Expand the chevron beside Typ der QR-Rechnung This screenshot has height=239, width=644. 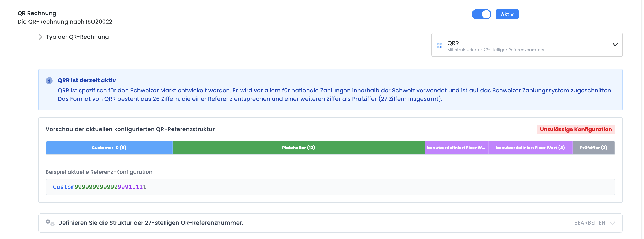(x=41, y=37)
